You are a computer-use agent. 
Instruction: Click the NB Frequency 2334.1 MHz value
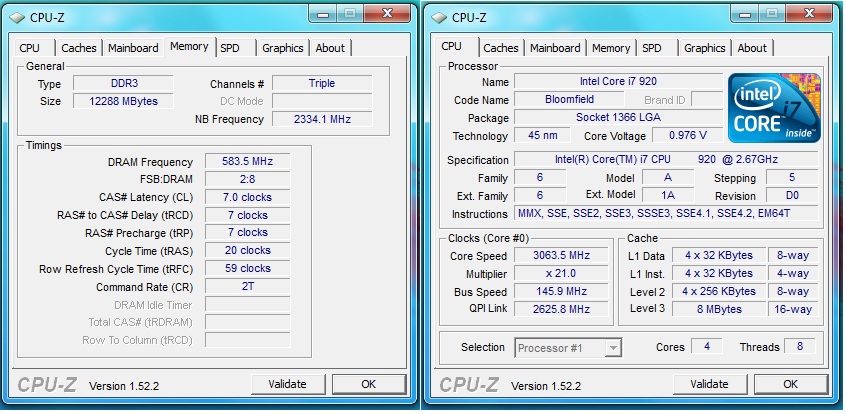(x=322, y=119)
